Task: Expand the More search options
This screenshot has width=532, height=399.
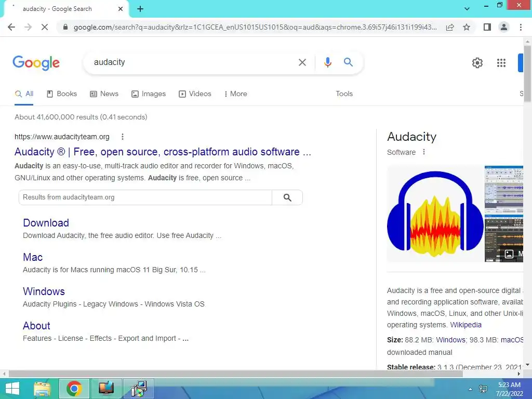Action: pos(235,94)
